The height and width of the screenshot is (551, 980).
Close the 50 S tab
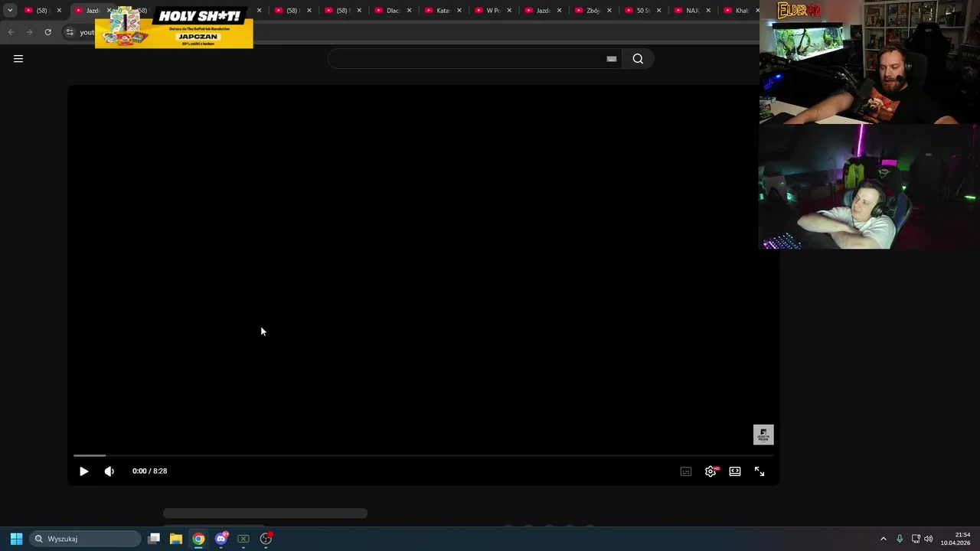click(x=658, y=11)
